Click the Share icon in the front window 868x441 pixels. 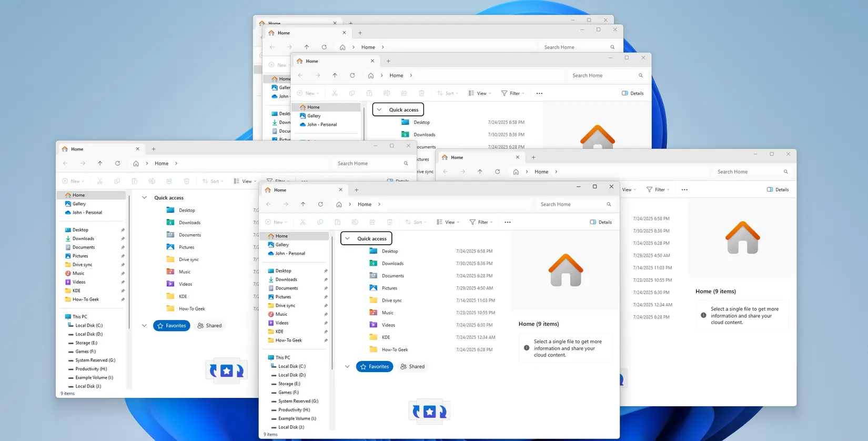click(x=372, y=222)
